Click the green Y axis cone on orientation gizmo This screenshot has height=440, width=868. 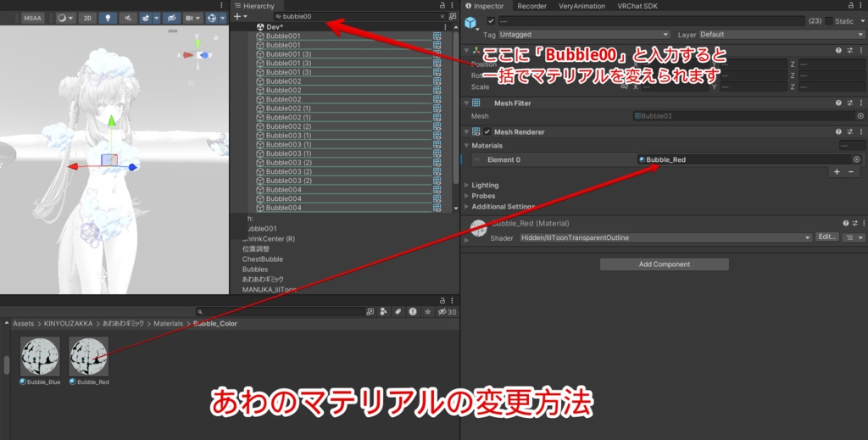(198, 42)
